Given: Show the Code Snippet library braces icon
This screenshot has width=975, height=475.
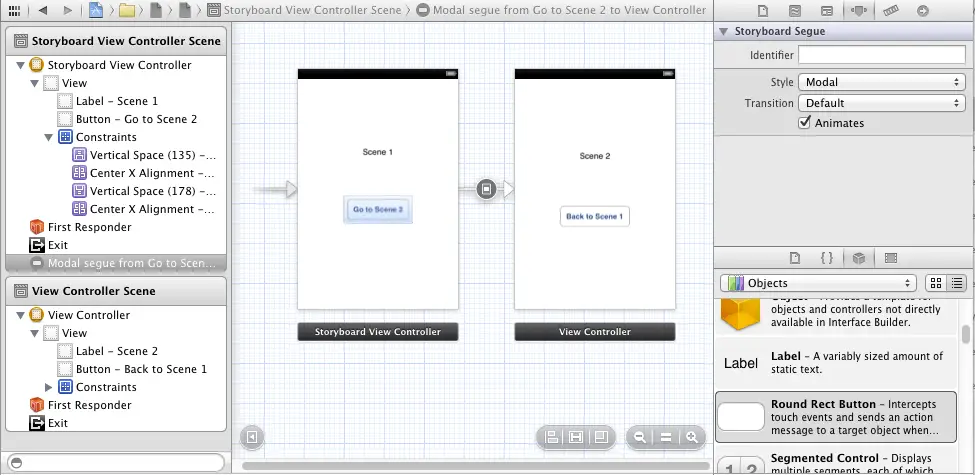Looking at the screenshot, I should point(826,258).
